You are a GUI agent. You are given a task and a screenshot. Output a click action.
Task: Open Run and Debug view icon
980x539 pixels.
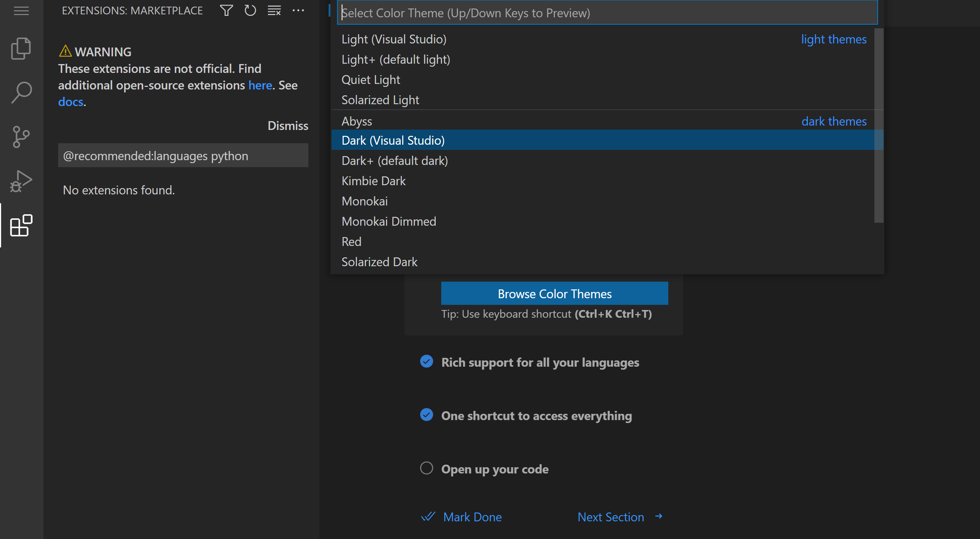pos(21,181)
